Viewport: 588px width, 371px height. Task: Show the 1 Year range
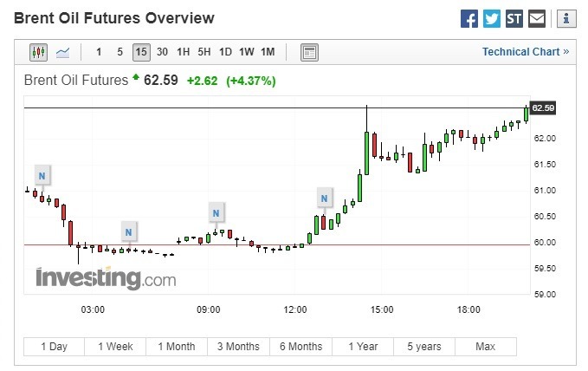[x=363, y=346]
